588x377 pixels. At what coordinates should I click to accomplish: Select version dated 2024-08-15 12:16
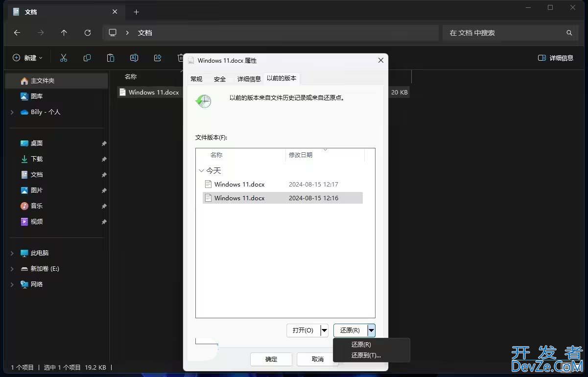coord(283,198)
